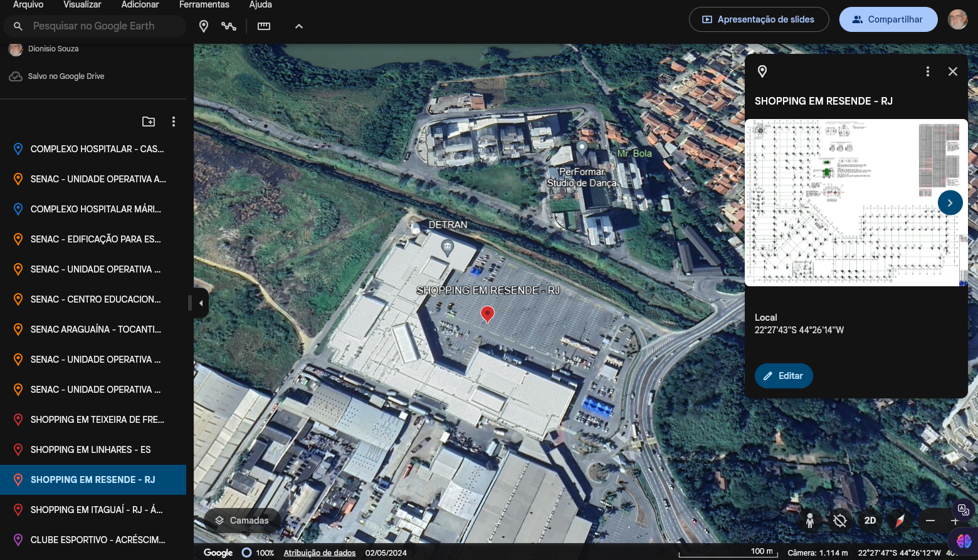Image resolution: width=978 pixels, height=560 pixels.
Task: Disable current location tracking
Action: click(x=840, y=520)
